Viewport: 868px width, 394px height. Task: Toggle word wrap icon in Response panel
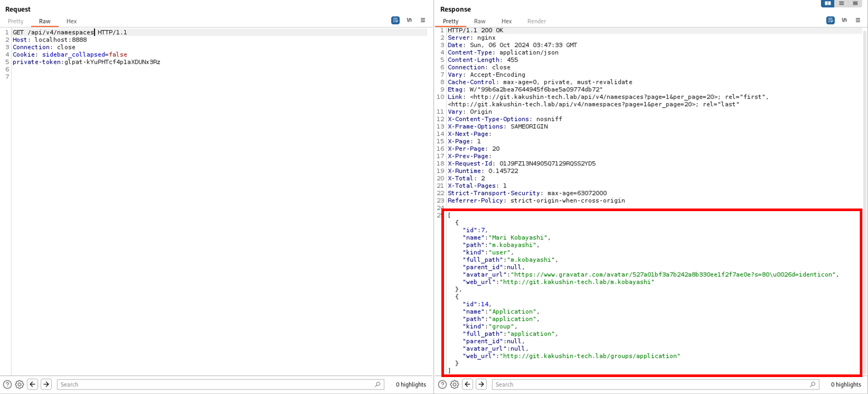click(x=830, y=20)
